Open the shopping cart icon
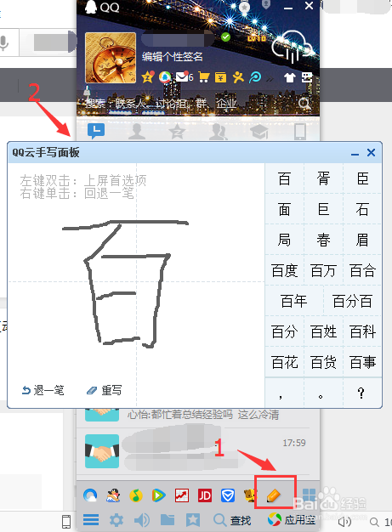This screenshot has width=392, height=532. (203, 77)
